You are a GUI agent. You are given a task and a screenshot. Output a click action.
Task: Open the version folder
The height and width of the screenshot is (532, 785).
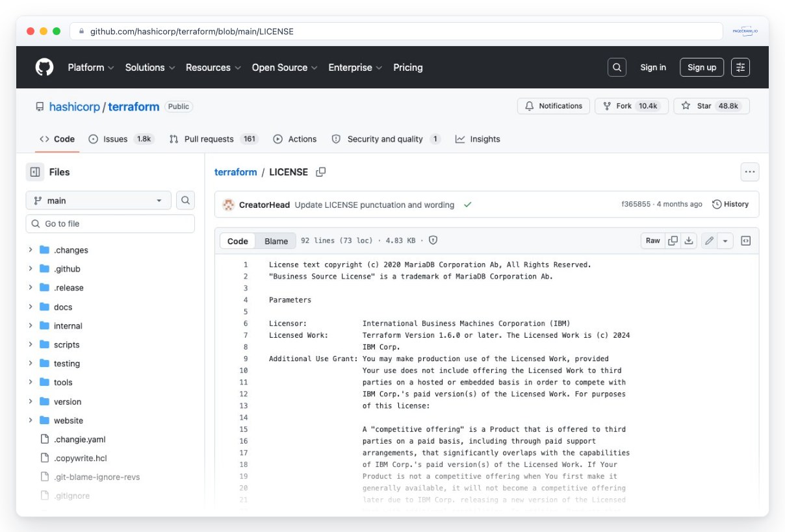pos(68,401)
